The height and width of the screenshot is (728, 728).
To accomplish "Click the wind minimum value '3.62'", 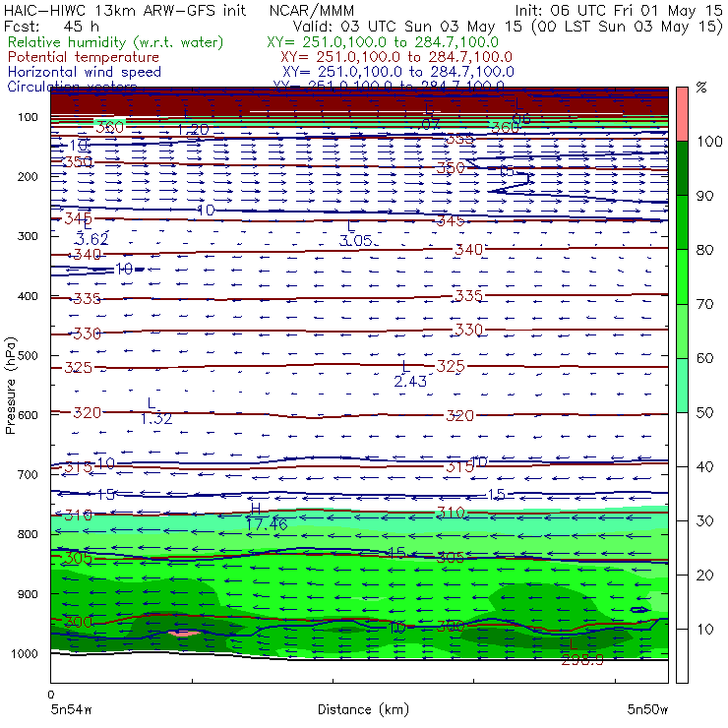I will 91,239.
